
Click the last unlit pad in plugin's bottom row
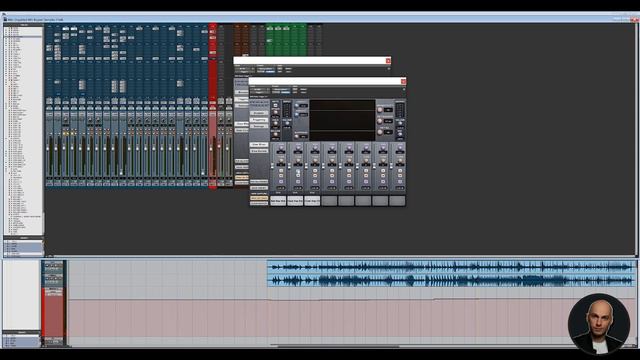(397, 201)
